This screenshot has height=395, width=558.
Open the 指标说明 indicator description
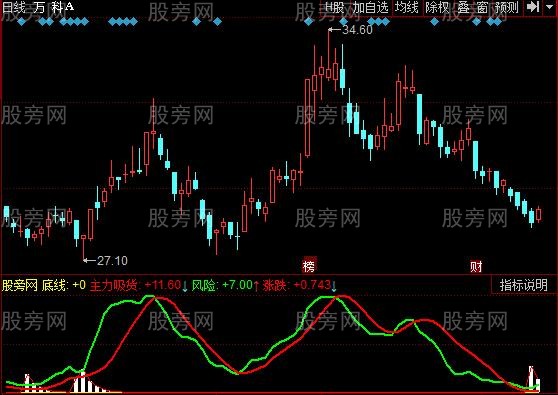523,285
